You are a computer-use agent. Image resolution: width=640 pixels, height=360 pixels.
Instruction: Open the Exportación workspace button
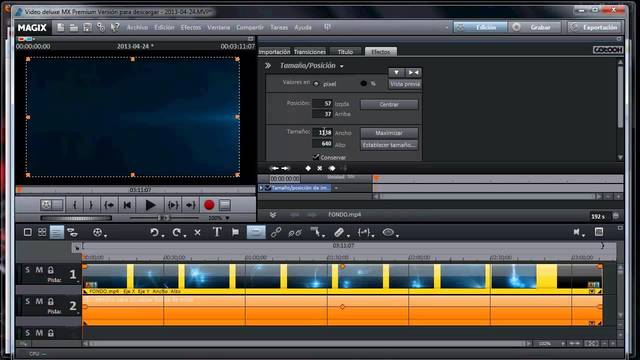595,27
